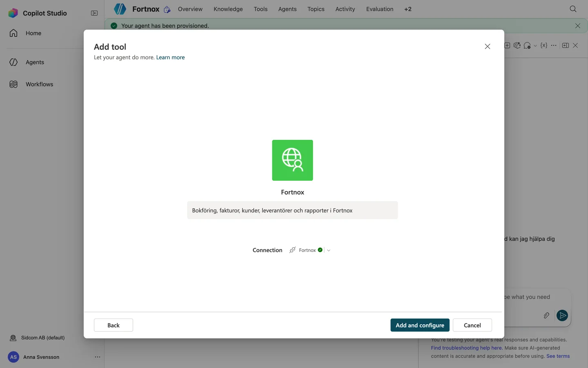Click the Copilot Studio logo

click(x=13, y=13)
